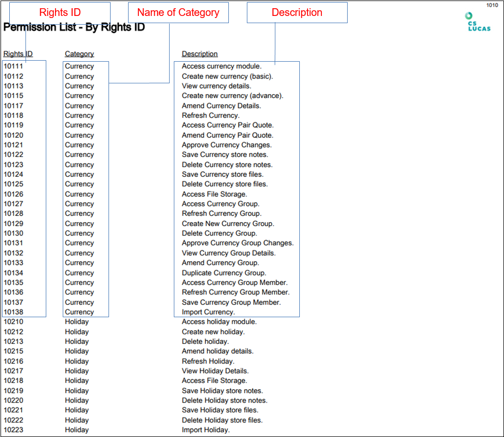Click 'Access holiday module.' description
Screen dimensions: 504x437
click(219, 322)
